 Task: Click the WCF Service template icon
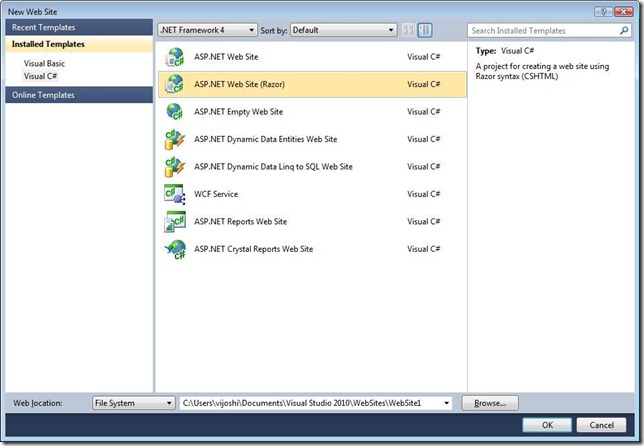click(x=175, y=194)
